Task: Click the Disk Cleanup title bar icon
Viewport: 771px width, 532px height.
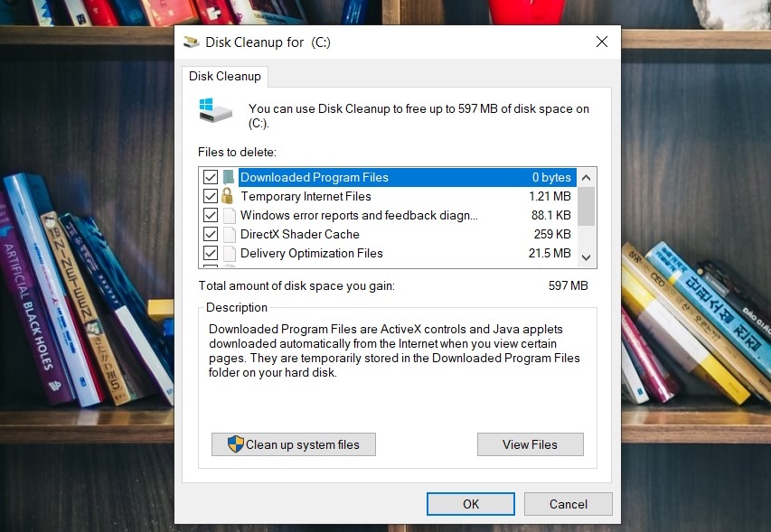Action: pyautogui.click(x=191, y=42)
